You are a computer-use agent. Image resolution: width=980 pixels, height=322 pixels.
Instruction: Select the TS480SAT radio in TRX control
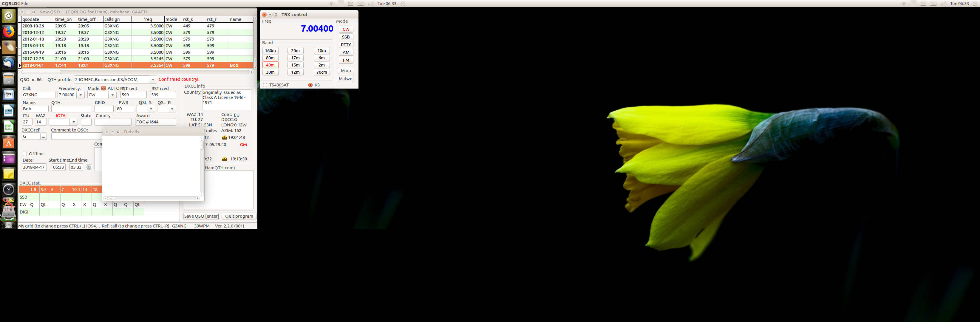(x=265, y=85)
